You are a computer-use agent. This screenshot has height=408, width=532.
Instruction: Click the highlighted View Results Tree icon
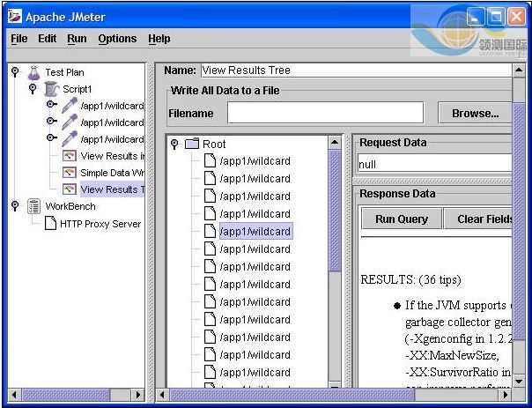[70, 189]
